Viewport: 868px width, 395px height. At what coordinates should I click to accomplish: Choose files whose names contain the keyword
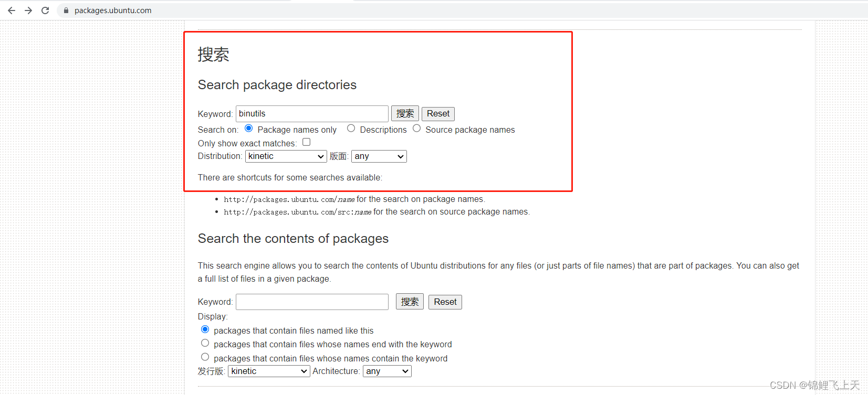coord(205,357)
